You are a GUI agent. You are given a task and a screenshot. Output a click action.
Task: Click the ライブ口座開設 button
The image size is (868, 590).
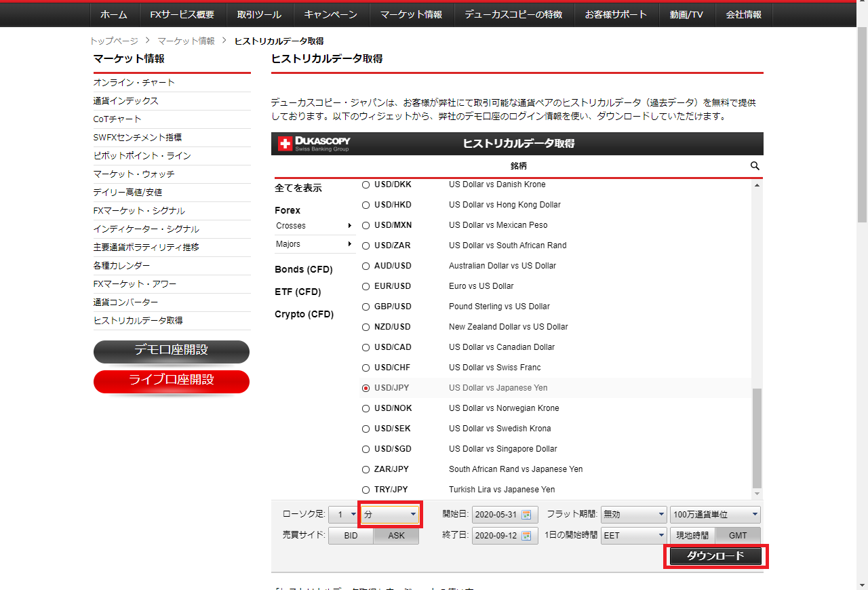coord(171,382)
